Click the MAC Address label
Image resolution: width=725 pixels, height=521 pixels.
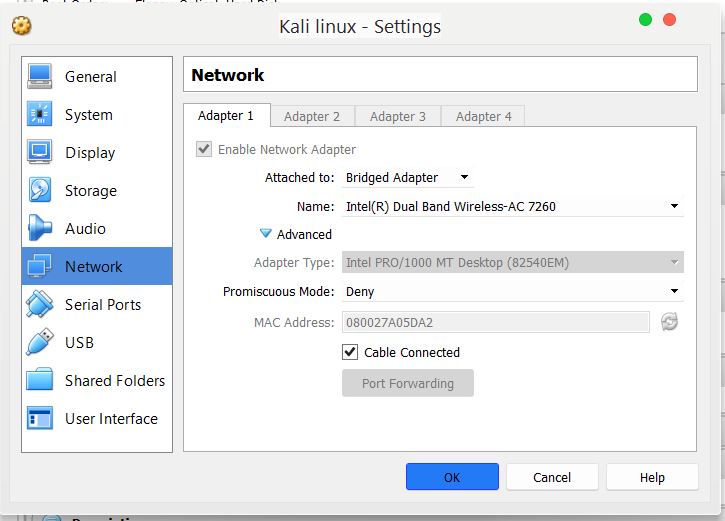[294, 322]
